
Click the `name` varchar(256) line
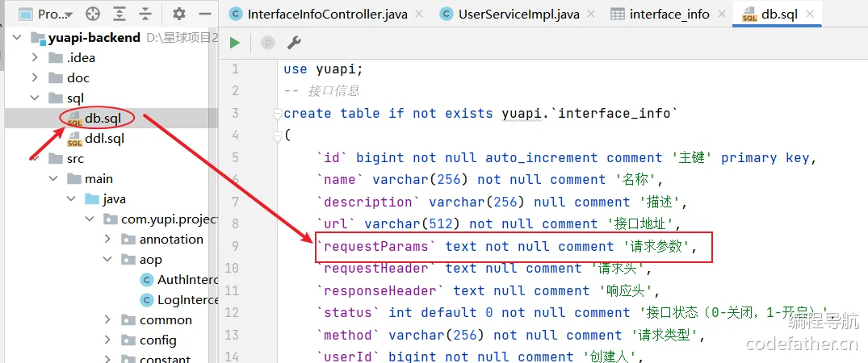pos(490,180)
